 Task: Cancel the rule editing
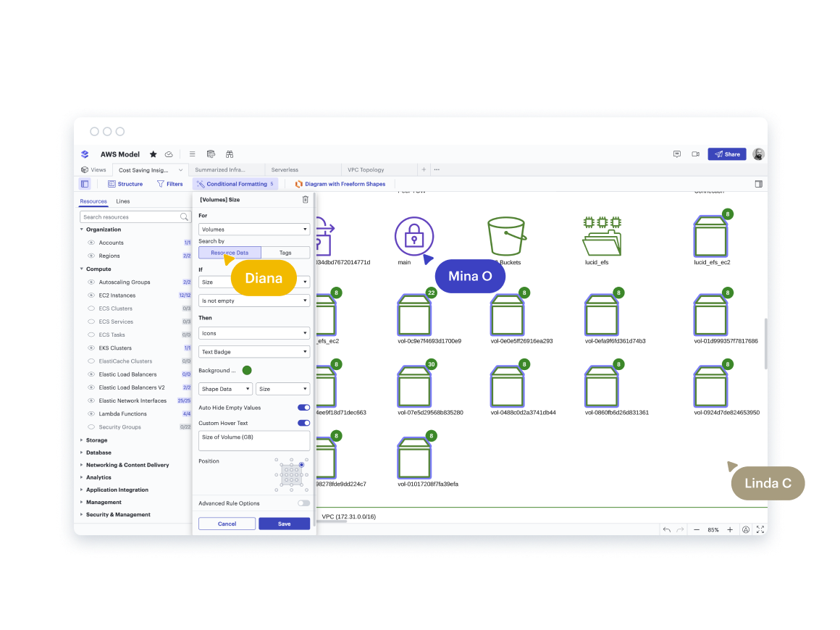click(x=227, y=523)
